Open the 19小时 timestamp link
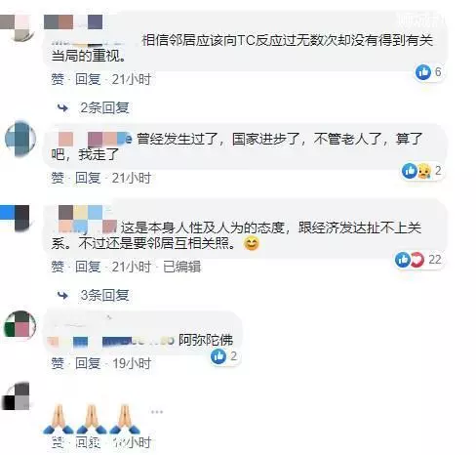The height and width of the screenshot is (455, 476). 132,363
